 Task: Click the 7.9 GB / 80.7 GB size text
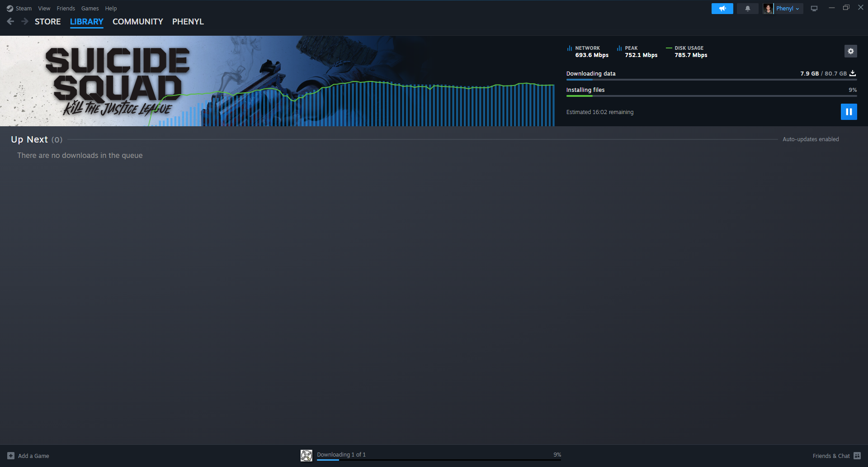tap(823, 73)
